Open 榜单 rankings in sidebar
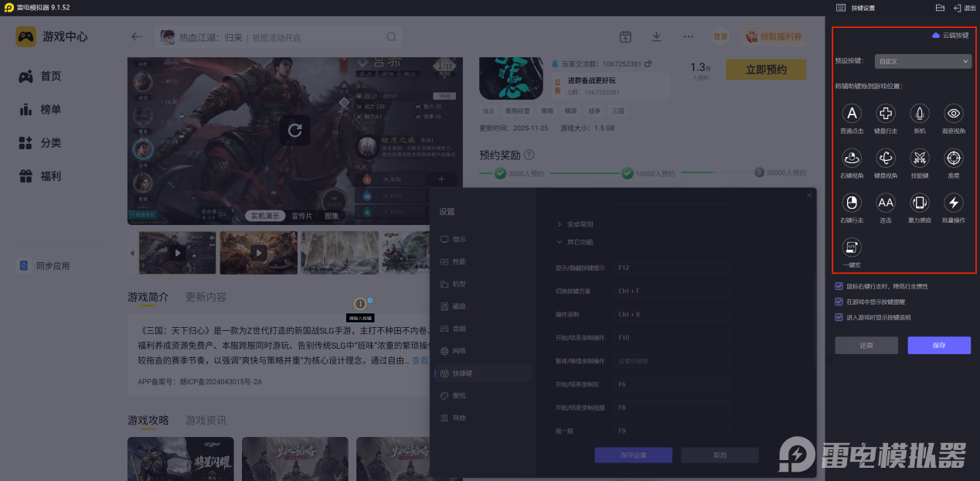Image resolution: width=980 pixels, height=481 pixels. (x=41, y=109)
